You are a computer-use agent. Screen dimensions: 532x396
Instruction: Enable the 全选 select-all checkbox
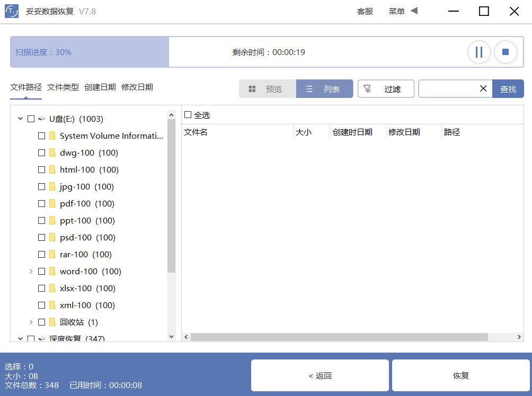[x=188, y=114]
